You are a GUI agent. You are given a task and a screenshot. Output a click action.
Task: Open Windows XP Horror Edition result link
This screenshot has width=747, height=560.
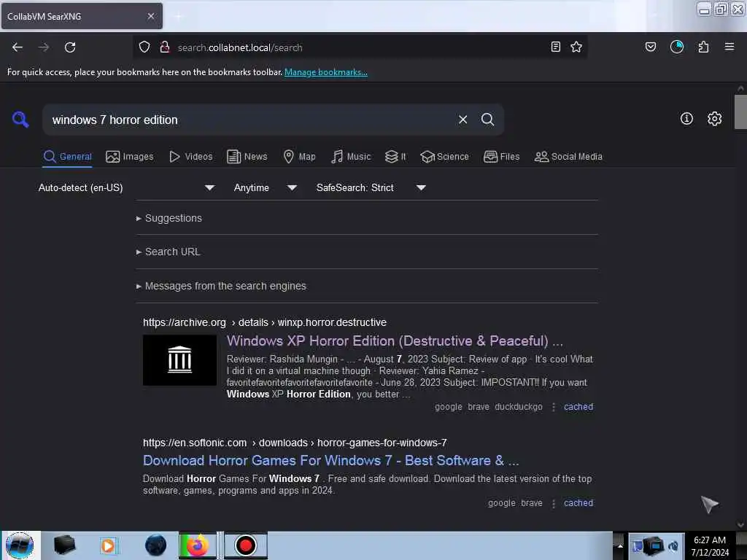pyautogui.click(x=395, y=341)
